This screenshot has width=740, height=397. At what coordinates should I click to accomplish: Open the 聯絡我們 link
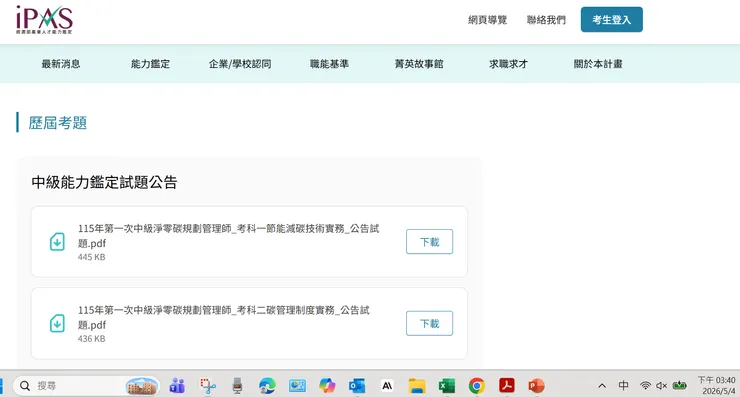tap(546, 20)
